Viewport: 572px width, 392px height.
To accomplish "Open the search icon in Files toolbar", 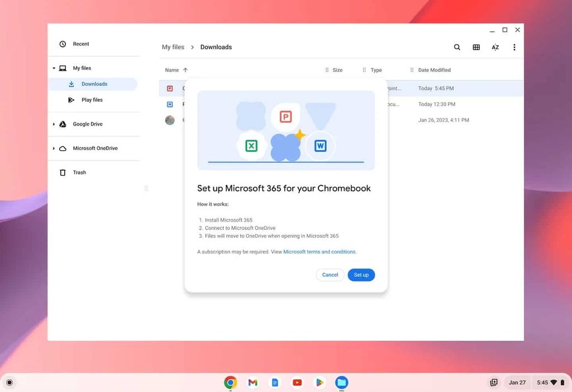I will pyautogui.click(x=457, y=47).
